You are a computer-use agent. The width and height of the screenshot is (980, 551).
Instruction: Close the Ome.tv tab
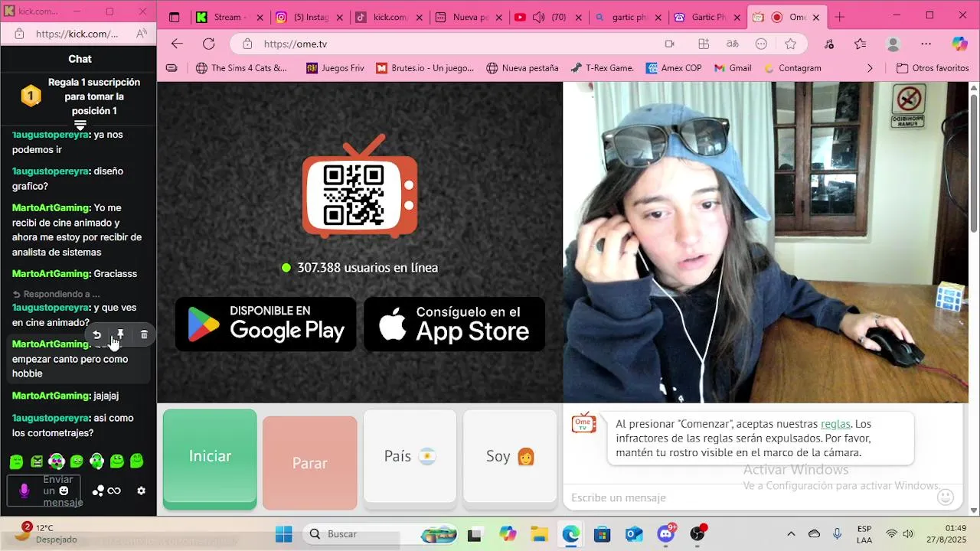tap(815, 17)
